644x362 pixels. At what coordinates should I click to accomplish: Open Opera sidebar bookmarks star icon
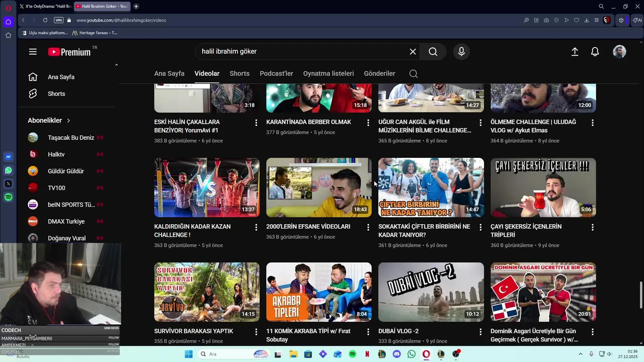9,35
